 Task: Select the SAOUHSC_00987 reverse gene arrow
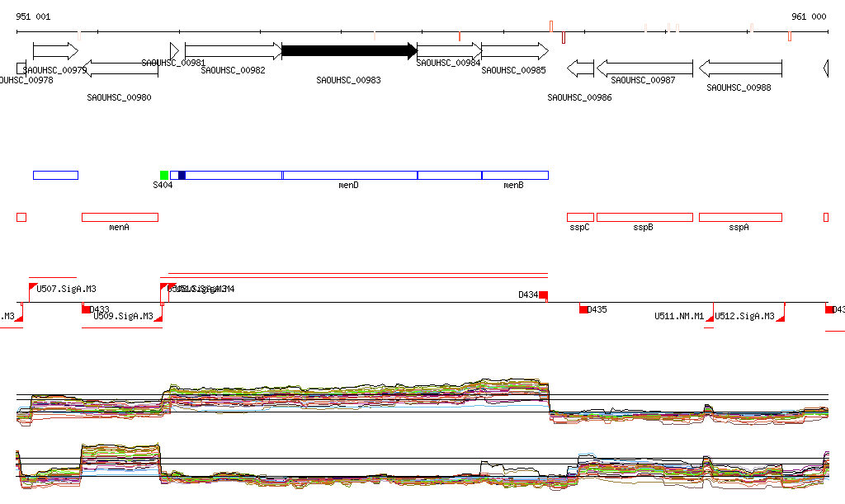(645, 68)
